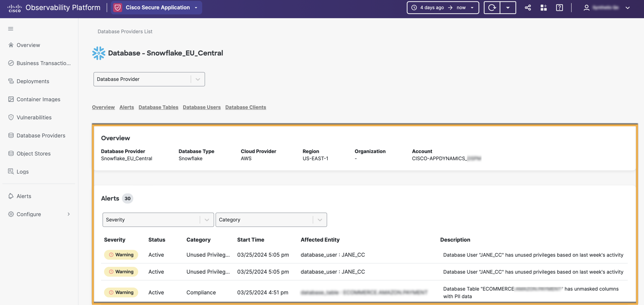Click the Database Providers List breadcrumb

(125, 31)
